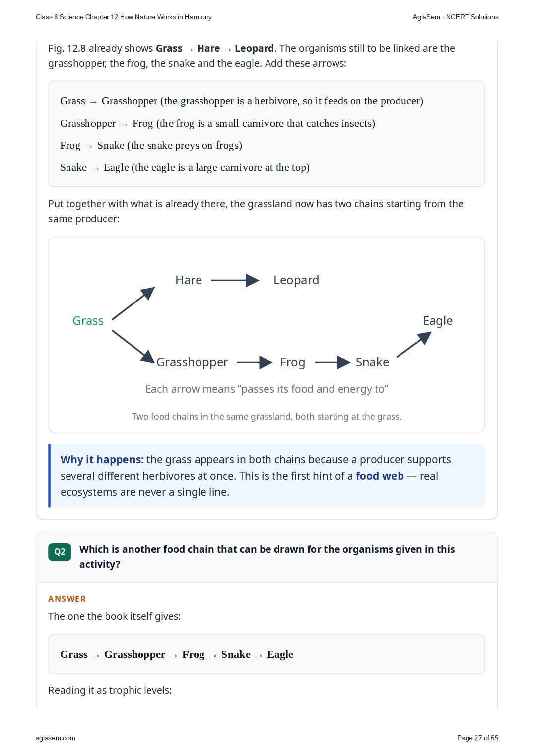
Task: Click the Why it happens heading
Action: pyautogui.click(x=102, y=460)
